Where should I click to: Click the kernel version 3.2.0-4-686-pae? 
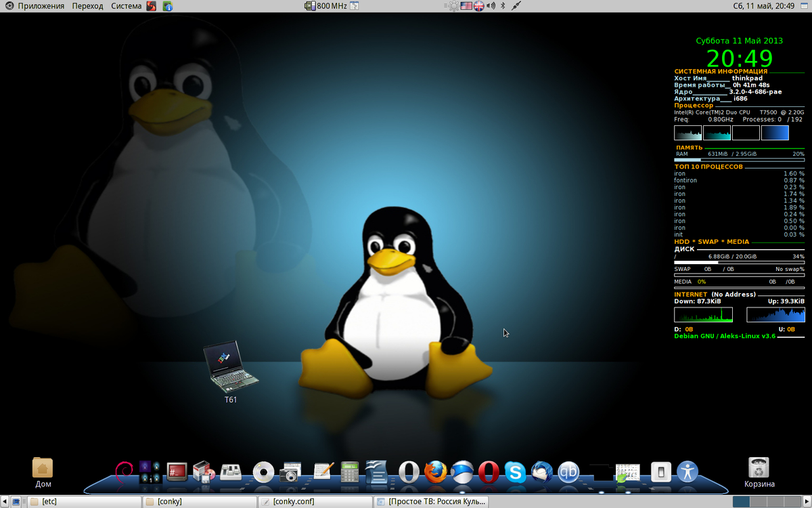[755, 91]
